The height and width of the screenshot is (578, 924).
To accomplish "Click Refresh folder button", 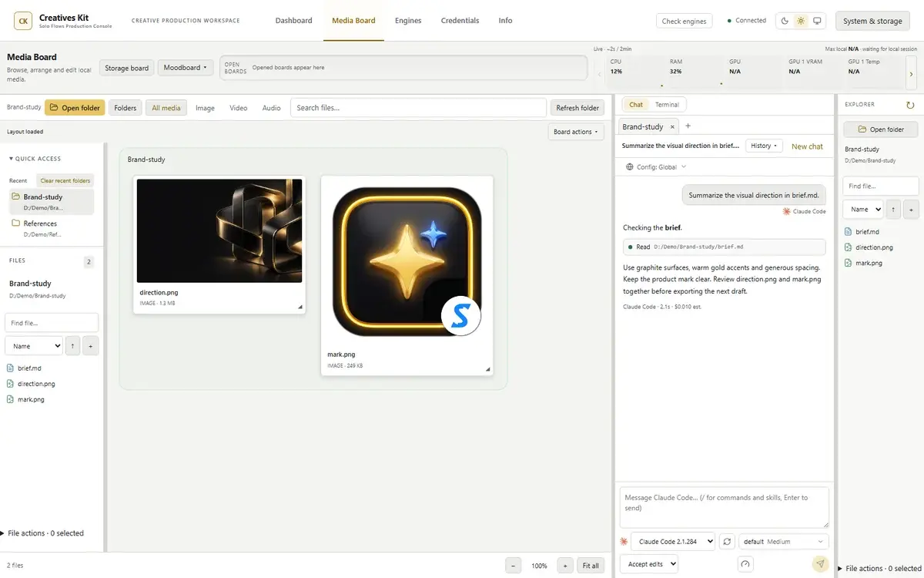I will click(x=577, y=108).
